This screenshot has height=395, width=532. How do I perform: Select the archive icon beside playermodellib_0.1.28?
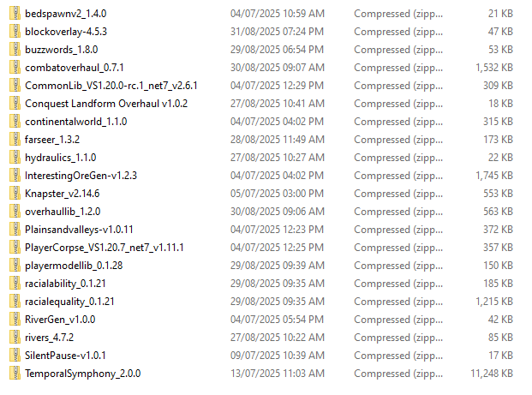15,265
